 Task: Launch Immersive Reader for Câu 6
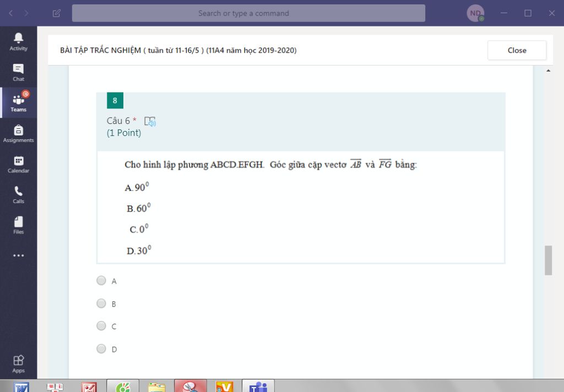pyautogui.click(x=150, y=122)
